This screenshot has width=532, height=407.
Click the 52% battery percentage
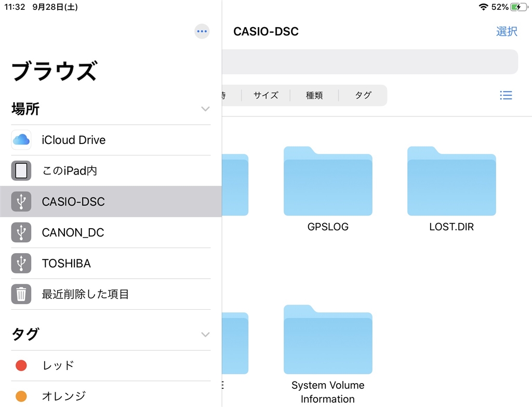tap(500, 7)
